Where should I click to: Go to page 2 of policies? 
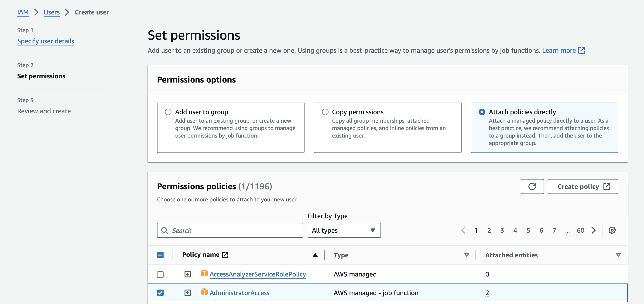click(x=489, y=230)
